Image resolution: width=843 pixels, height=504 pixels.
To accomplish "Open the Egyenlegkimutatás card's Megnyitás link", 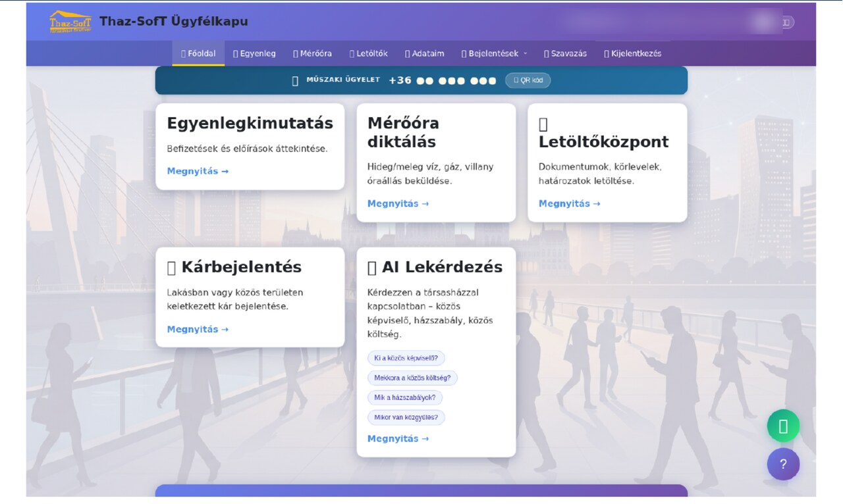I will click(x=198, y=171).
